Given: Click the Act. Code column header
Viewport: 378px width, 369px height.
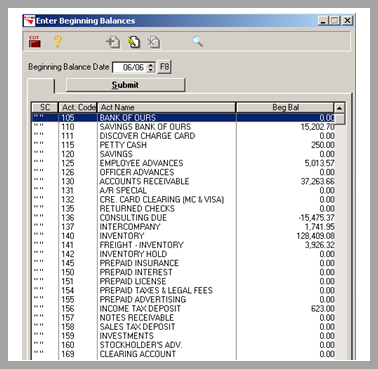Looking at the screenshot, I should point(78,107).
